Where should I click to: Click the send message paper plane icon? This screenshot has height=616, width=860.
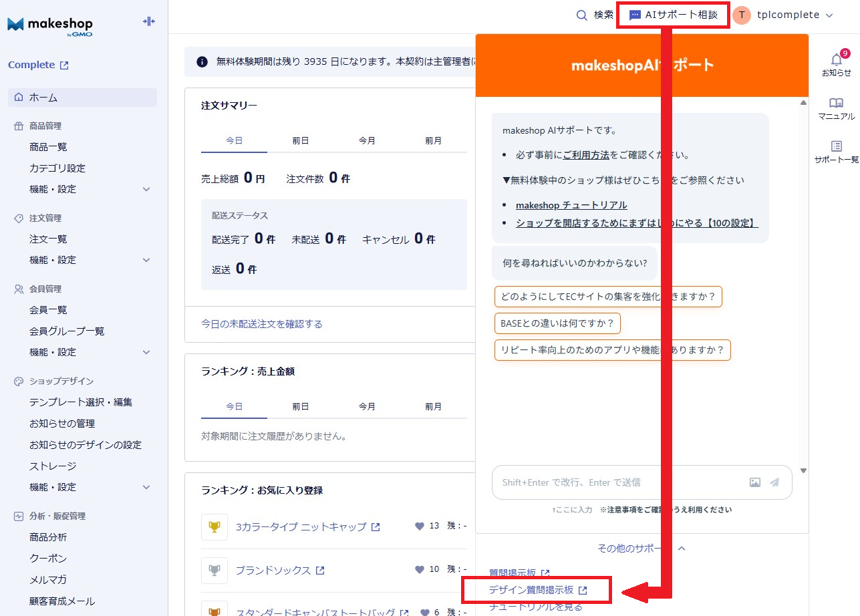tap(774, 482)
